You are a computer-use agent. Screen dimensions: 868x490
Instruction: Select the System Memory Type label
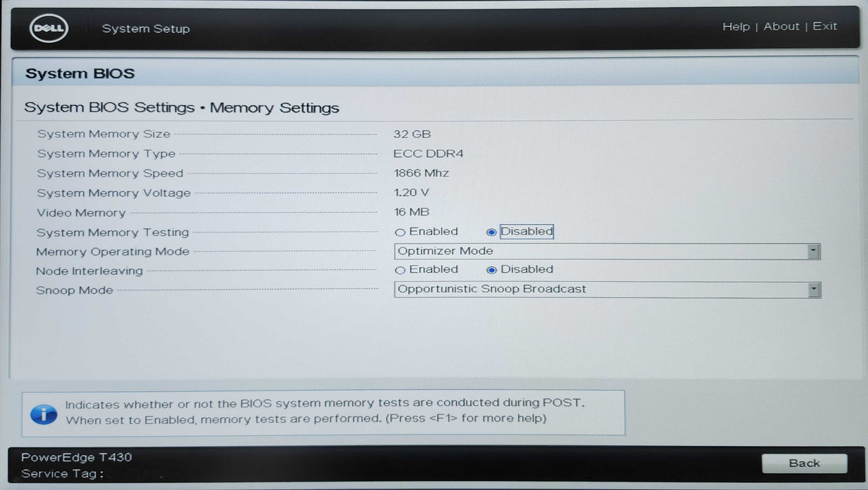point(106,153)
